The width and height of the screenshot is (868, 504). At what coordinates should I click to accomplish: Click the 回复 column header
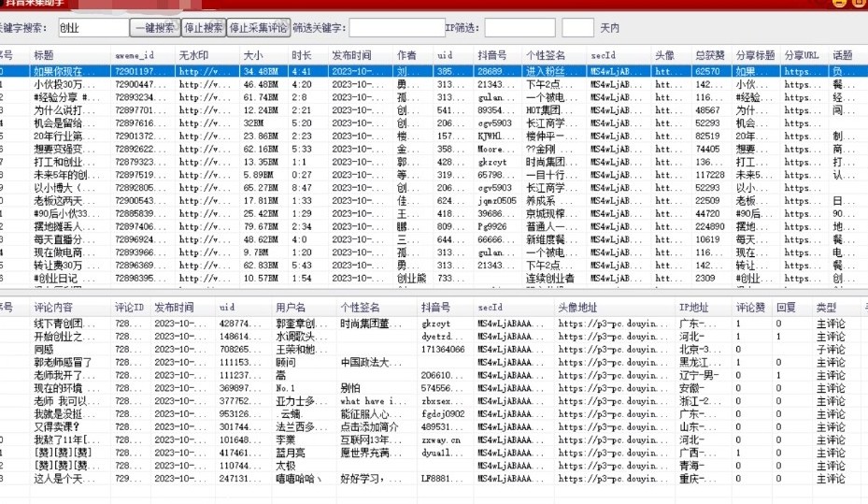pyautogui.click(x=786, y=308)
